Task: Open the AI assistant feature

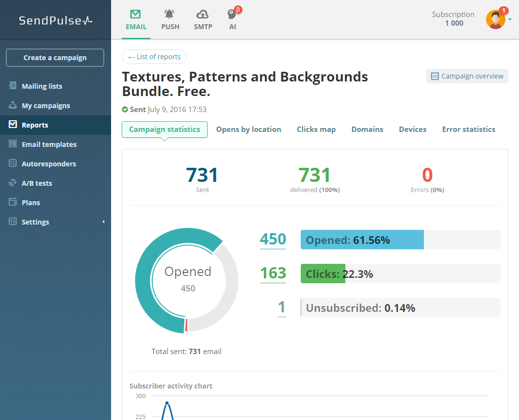Action: [232, 18]
